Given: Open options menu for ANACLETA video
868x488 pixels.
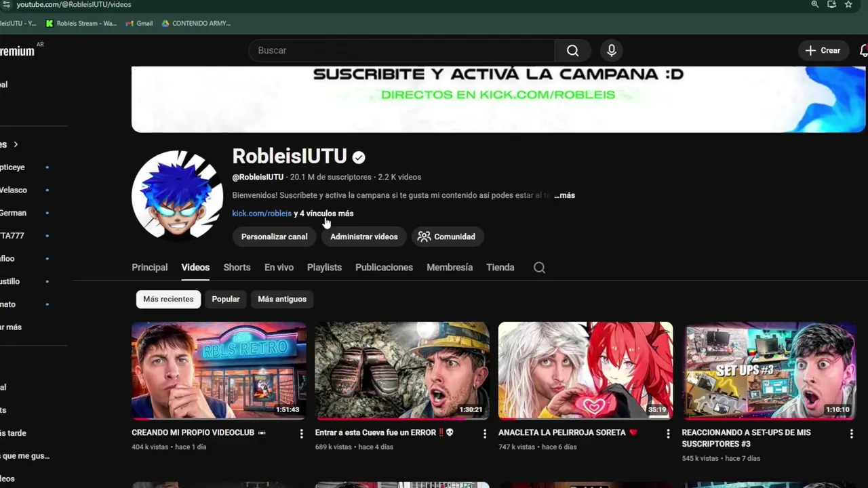Looking at the screenshot, I should (x=668, y=434).
